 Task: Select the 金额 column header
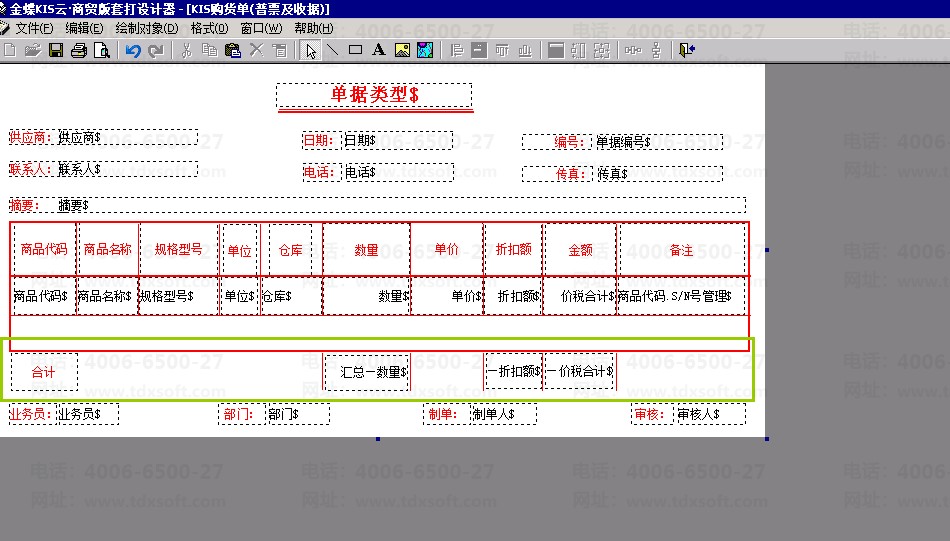580,250
